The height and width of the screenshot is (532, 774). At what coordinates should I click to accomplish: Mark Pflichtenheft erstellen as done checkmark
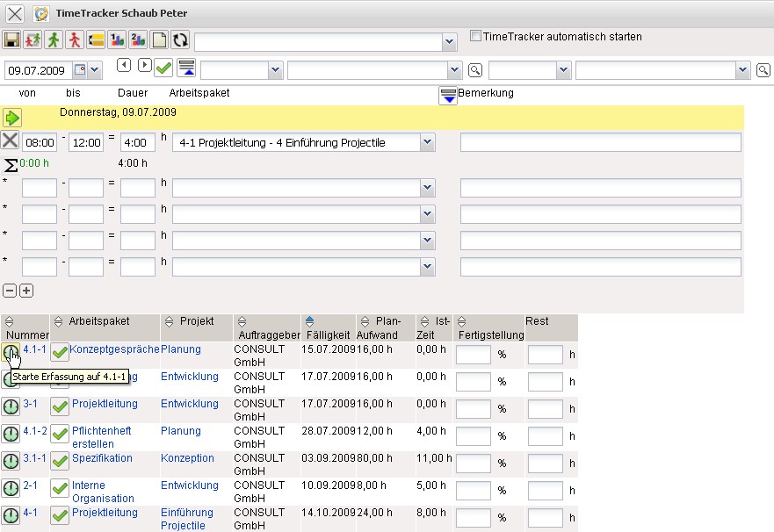[x=60, y=435]
